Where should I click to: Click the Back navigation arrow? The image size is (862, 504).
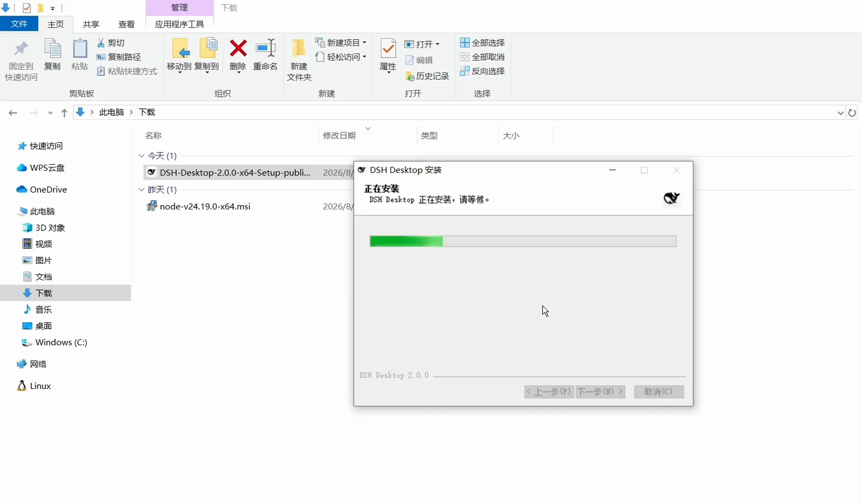click(13, 113)
